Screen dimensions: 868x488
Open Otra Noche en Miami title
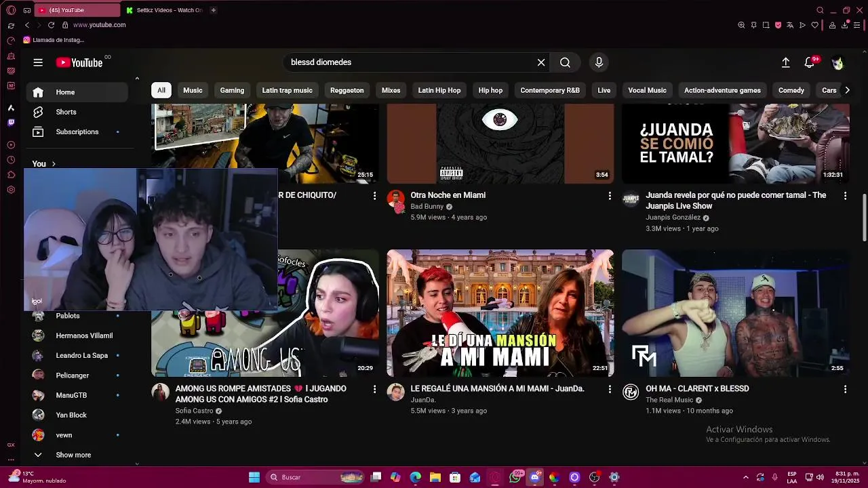[x=448, y=195]
